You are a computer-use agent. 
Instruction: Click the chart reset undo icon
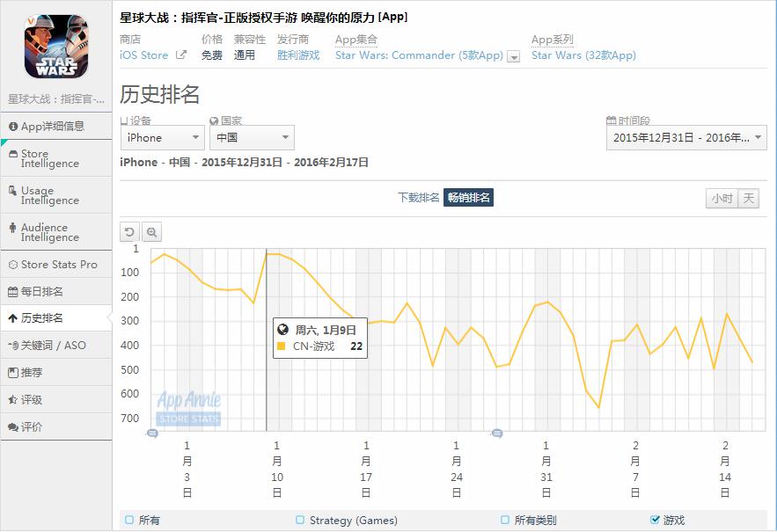point(130,232)
